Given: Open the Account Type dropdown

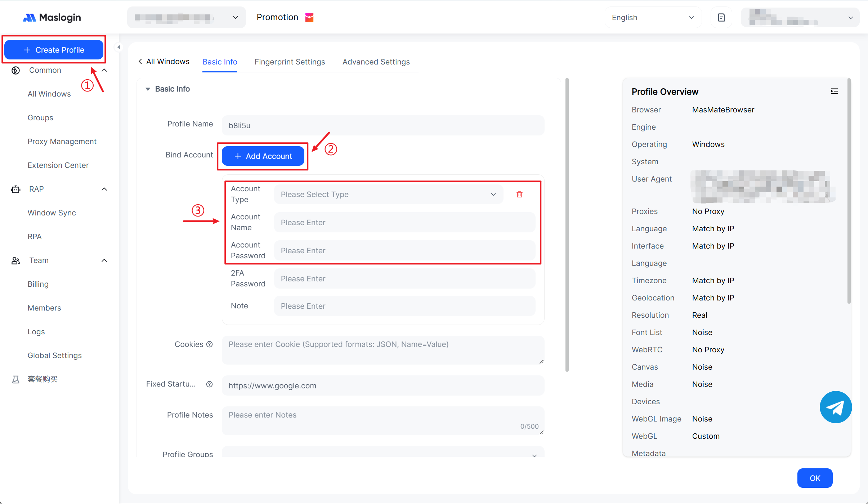Looking at the screenshot, I should tap(388, 195).
